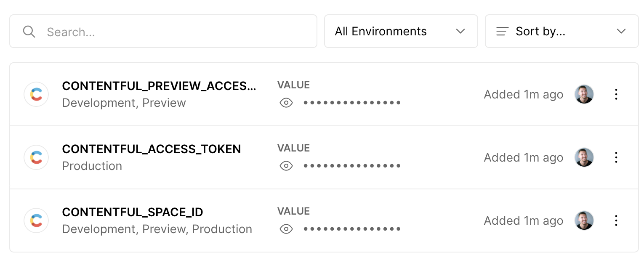Viewport: 644px width, 271px height.
Task: Click the Contentful logo beside CONTENTFUL_ACCESS_TOKEN
Action: click(x=36, y=157)
